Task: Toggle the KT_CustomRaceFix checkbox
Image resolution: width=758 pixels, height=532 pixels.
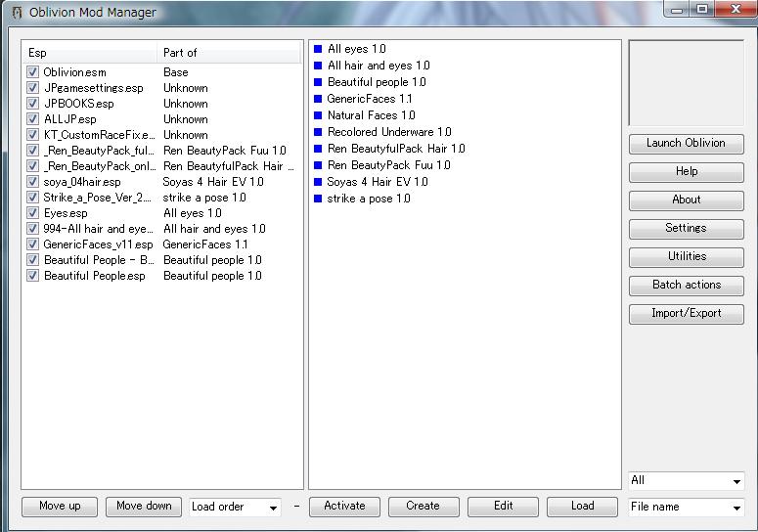Action: pos(32,135)
